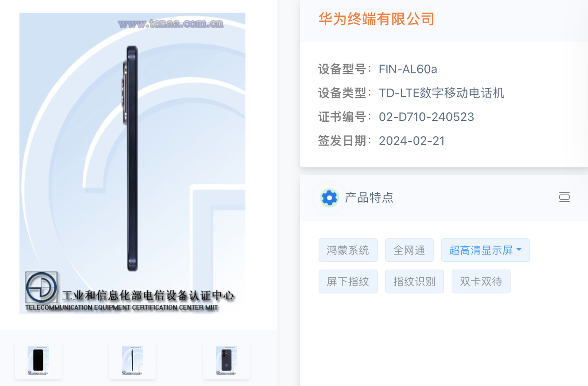Viewport: 588px width, 386px height.
Task: Show the side view phone thumbnail
Action: pyautogui.click(x=132, y=361)
